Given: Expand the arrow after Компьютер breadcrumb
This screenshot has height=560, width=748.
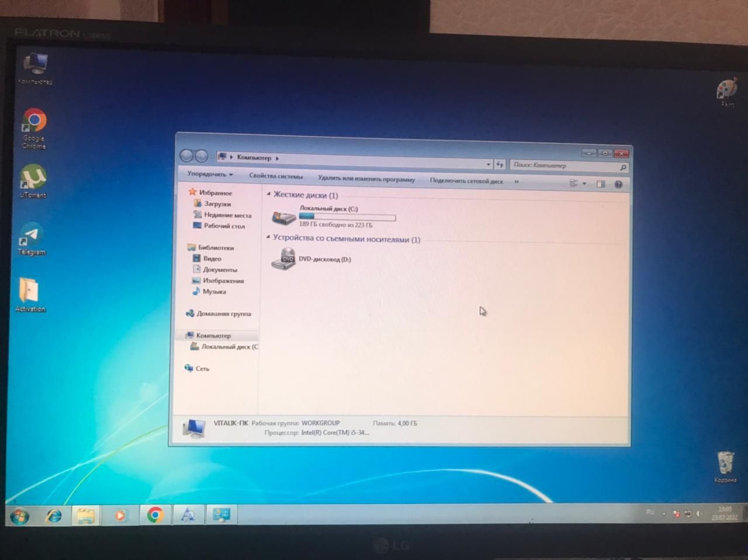Looking at the screenshot, I should [x=277, y=158].
